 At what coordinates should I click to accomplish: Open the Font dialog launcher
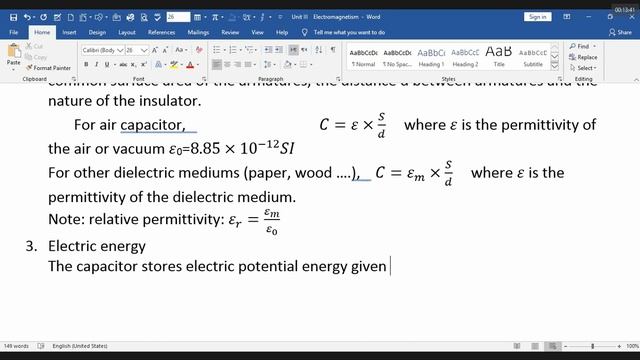[x=204, y=79]
